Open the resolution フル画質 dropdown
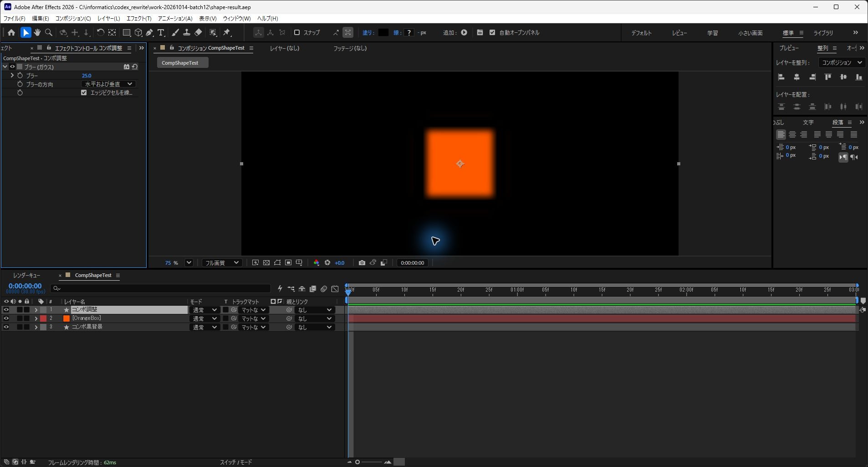The image size is (868, 467). point(222,263)
